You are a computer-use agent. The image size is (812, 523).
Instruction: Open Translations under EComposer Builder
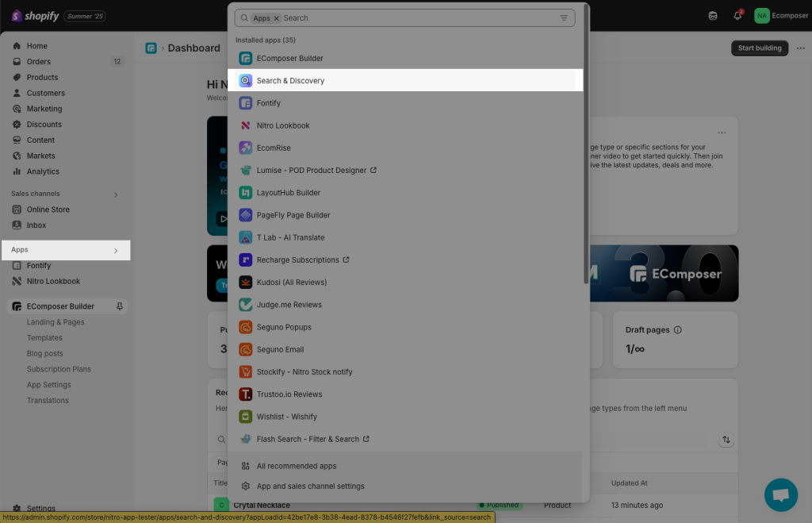48,400
